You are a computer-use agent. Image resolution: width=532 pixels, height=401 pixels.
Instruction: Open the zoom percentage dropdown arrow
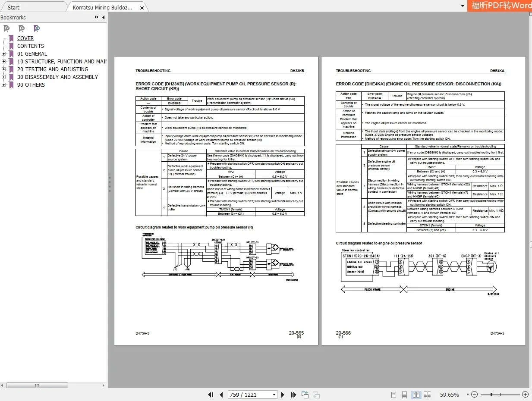[468, 395]
